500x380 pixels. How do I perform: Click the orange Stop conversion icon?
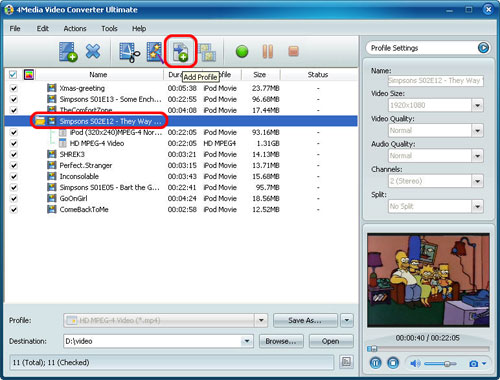coord(293,51)
